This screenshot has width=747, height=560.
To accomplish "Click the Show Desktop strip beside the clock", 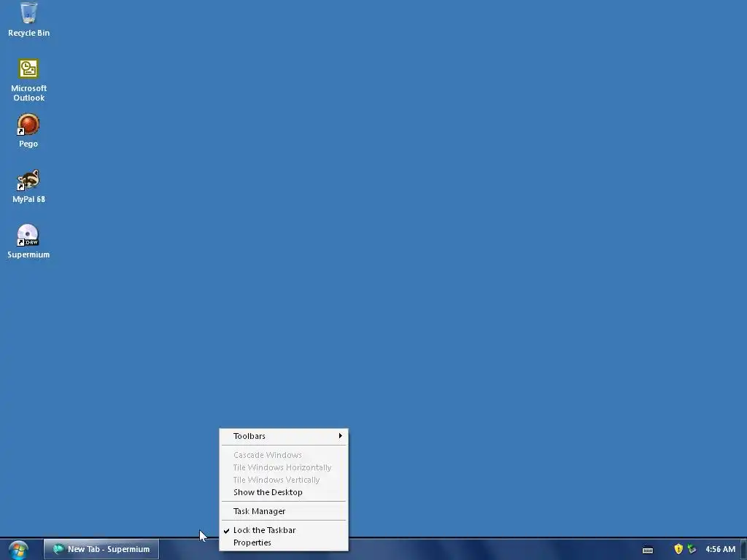I will point(743,550).
